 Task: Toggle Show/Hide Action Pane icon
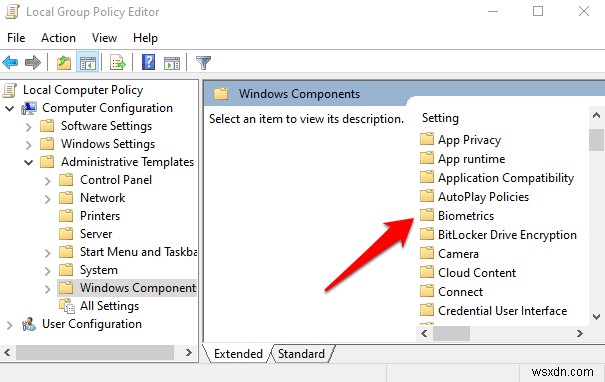[172, 63]
